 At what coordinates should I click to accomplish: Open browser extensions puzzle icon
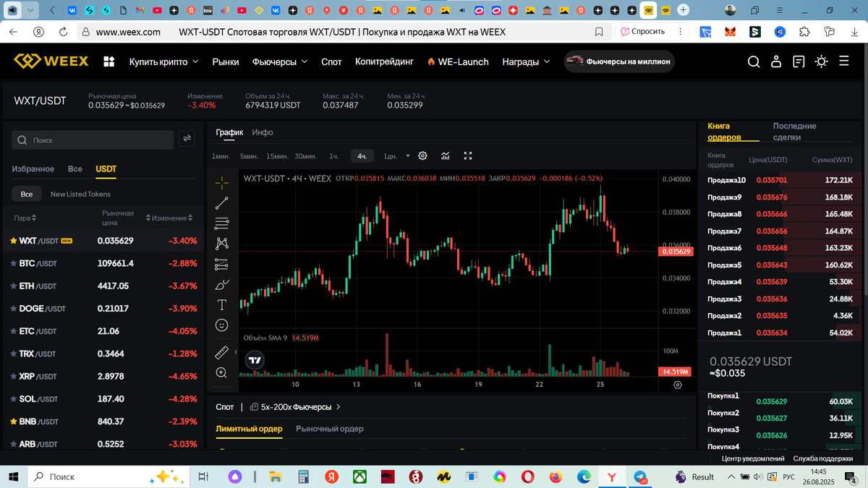[x=804, y=32]
